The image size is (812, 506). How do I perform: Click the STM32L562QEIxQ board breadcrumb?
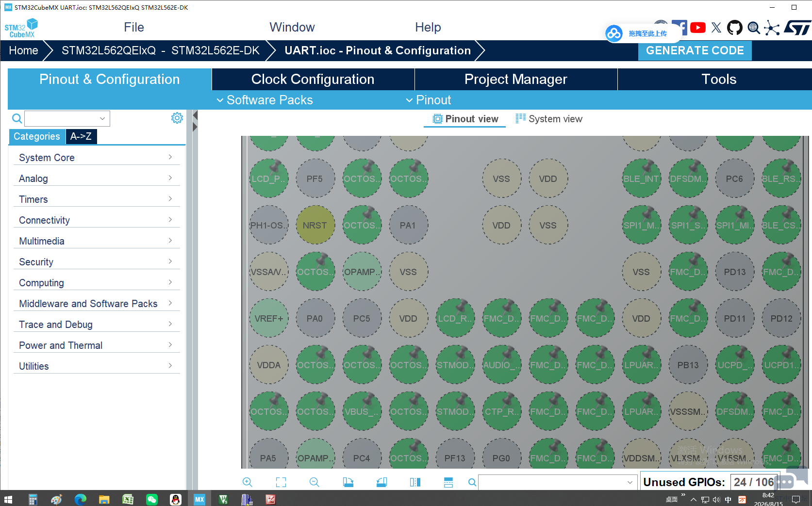point(161,50)
